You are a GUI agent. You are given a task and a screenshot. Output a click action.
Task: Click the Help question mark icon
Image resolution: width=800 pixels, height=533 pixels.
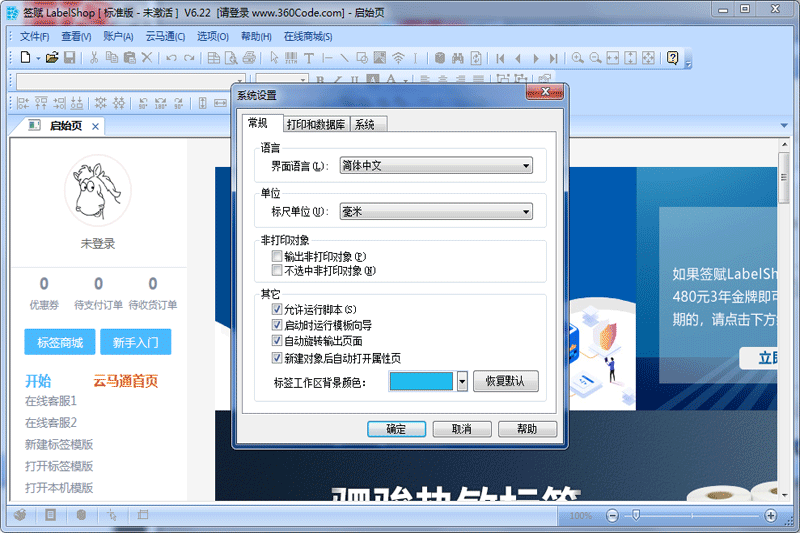click(672, 58)
